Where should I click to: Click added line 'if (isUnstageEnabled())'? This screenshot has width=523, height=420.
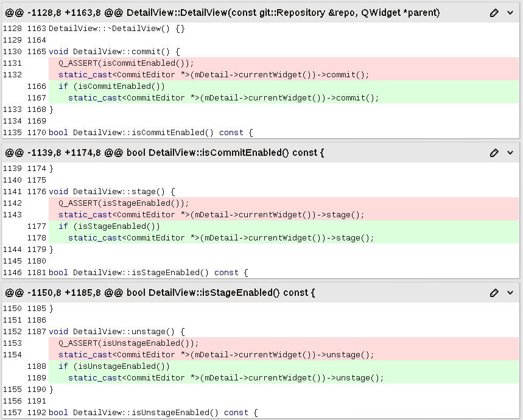pyautogui.click(x=284, y=366)
